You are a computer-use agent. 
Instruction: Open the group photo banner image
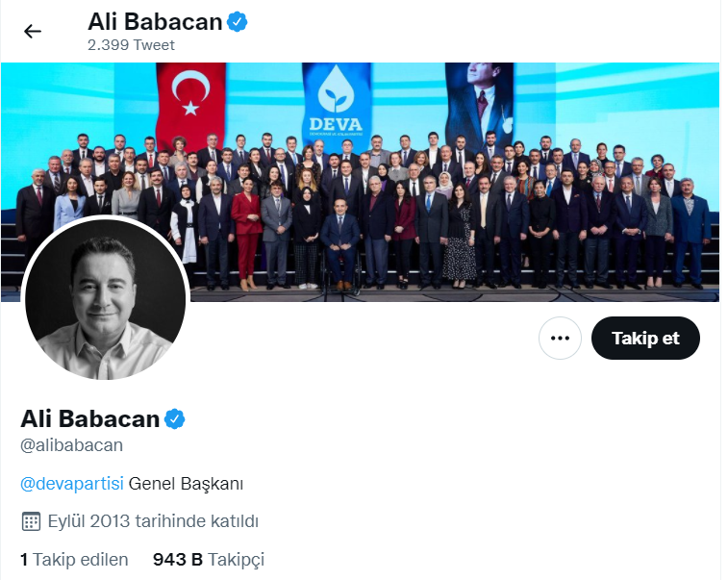[361, 182]
